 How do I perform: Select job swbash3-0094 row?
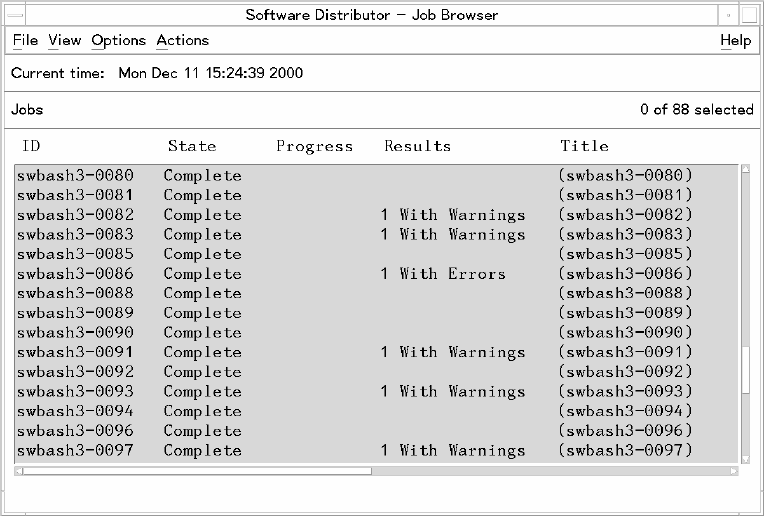click(75, 411)
